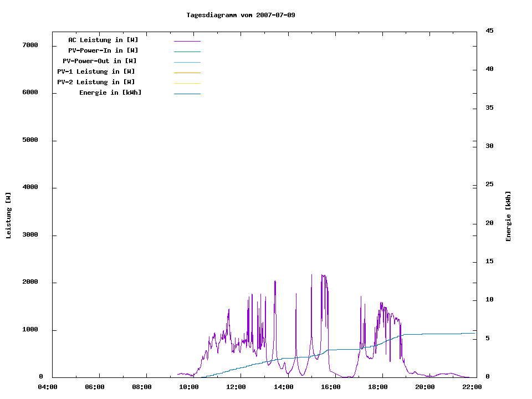Click the 12:00 time axis label
This screenshot has height=399, width=532.
click(x=236, y=387)
